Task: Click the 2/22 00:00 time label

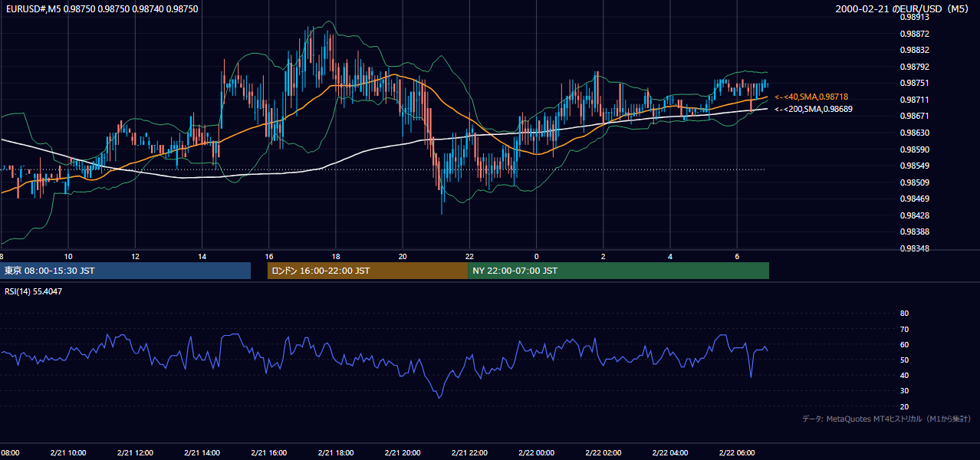Action: [x=537, y=453]
